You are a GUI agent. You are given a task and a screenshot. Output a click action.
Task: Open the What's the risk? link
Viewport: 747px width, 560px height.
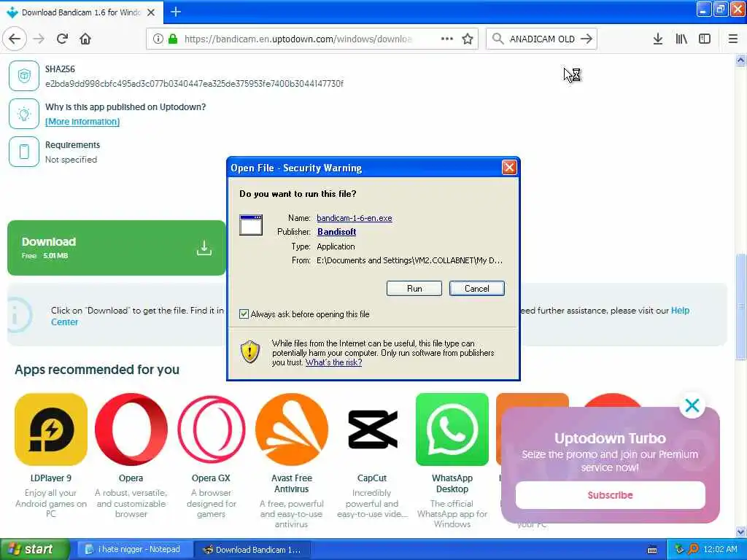coord(333,362)
